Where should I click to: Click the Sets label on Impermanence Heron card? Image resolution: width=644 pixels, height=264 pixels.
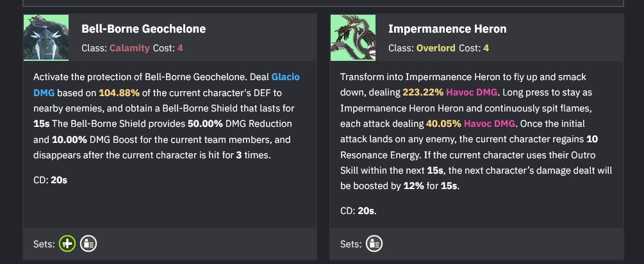pos(351,244)
